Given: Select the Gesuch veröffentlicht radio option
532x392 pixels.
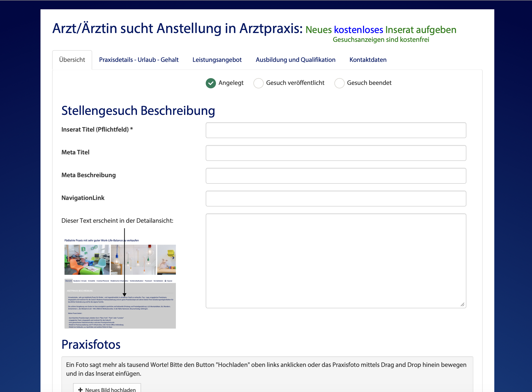Looking at the screenshot, I should (258, 83).
